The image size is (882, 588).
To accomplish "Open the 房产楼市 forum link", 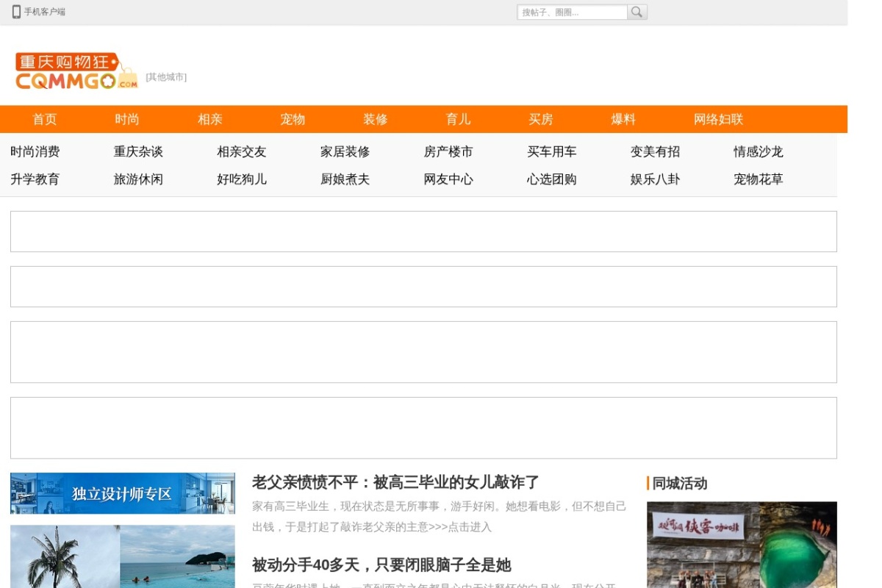I will (x=448, y=151).
